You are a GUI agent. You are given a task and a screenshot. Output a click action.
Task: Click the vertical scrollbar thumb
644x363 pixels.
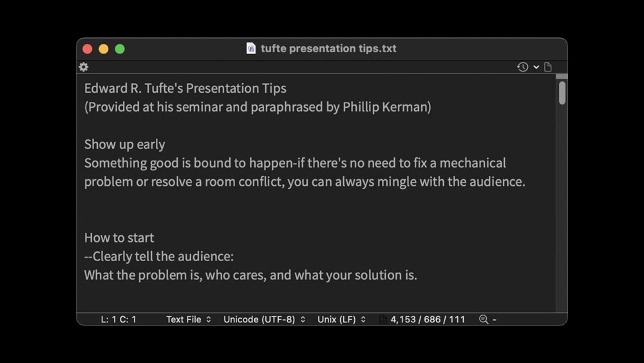[x=562, y=93]
